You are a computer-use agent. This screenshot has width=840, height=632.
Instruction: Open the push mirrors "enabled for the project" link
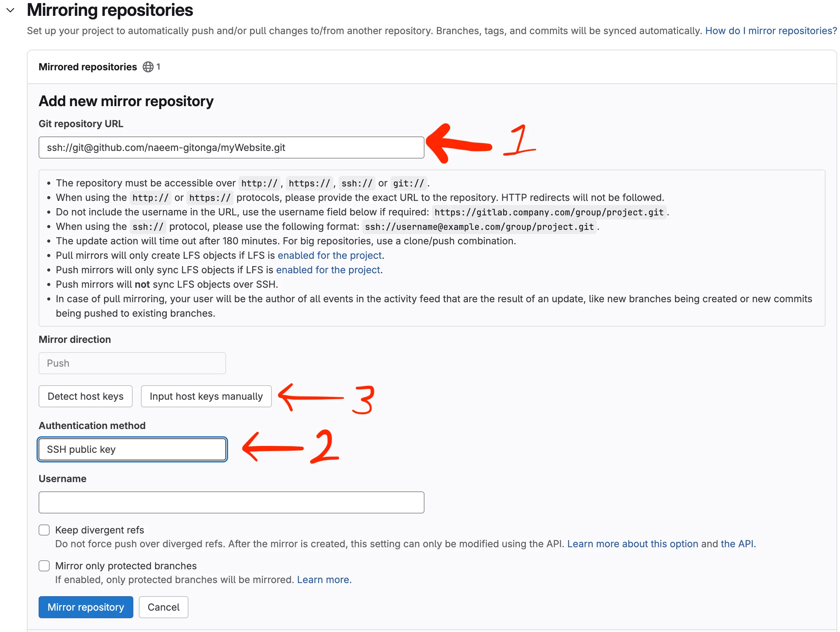[x=328, y=270]
